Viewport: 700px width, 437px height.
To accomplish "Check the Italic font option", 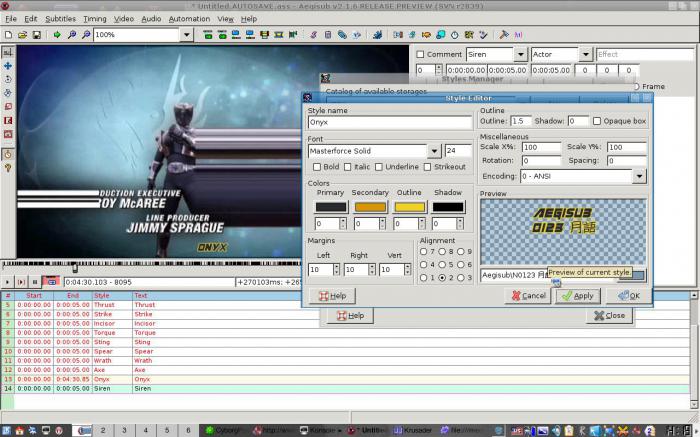I will tap(348, 167).
